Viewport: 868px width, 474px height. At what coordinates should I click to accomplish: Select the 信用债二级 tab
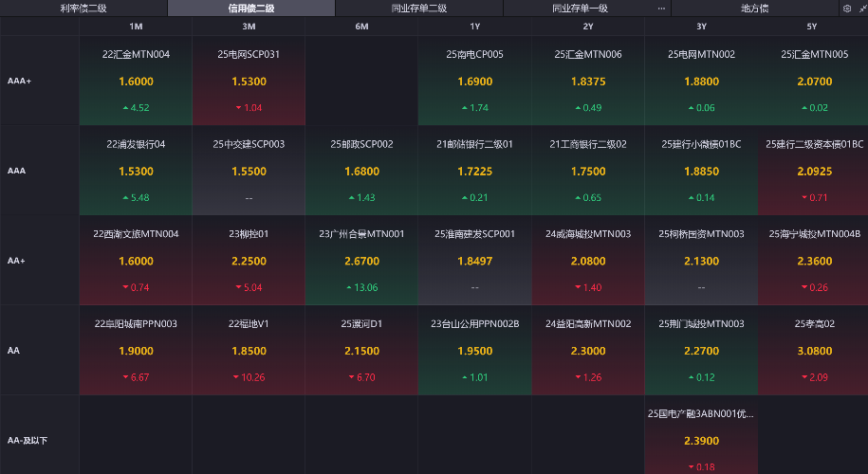[250, 9]
